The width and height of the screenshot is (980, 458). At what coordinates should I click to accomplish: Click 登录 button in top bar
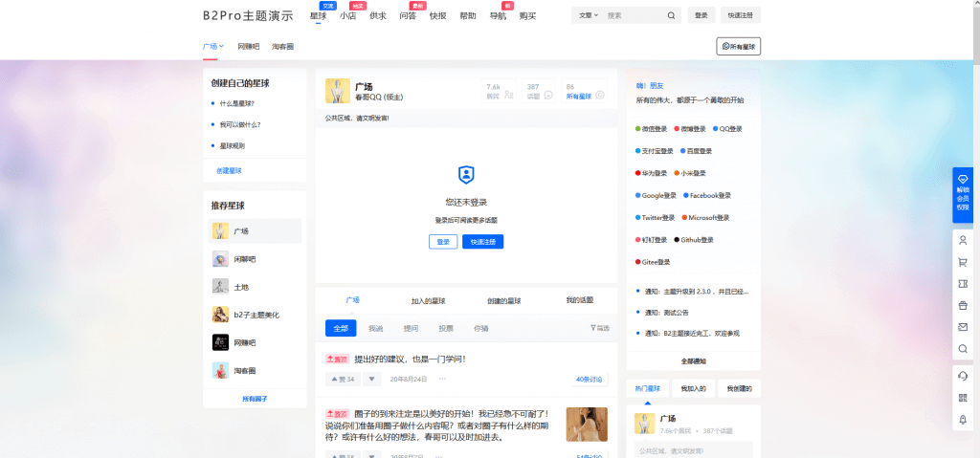point(702,15)
